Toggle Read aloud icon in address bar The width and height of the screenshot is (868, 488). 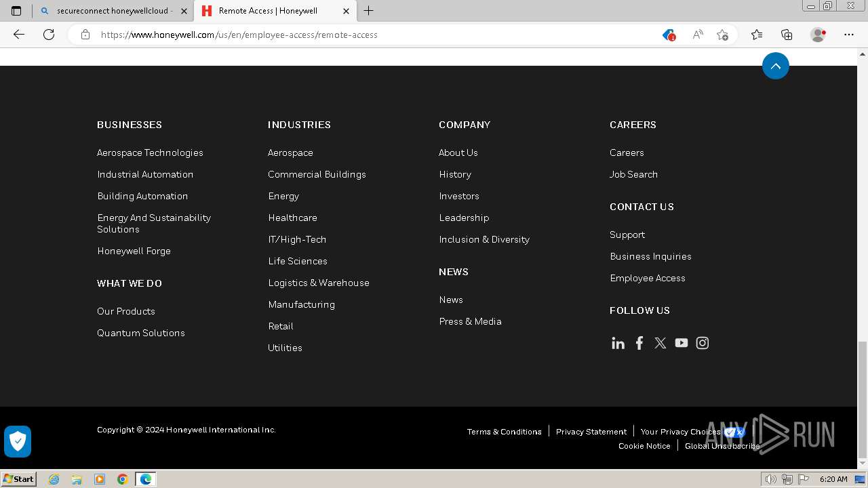[x=697, y=35]
